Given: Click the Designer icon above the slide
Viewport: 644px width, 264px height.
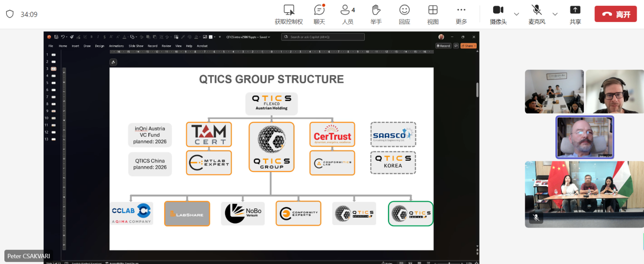Looking at the screenshot, I should coord(113,62).
